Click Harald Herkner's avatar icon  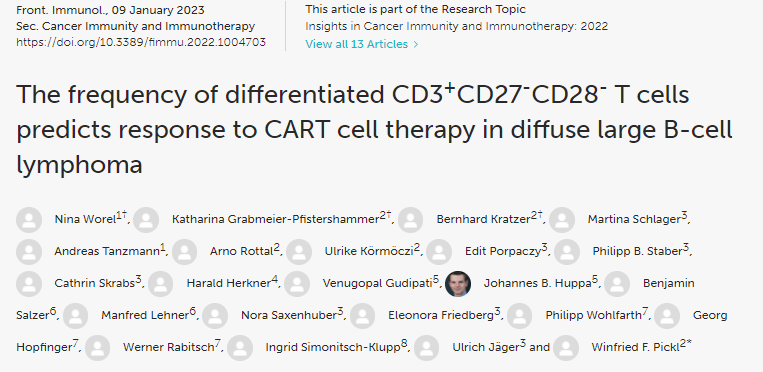click(161, 284)
